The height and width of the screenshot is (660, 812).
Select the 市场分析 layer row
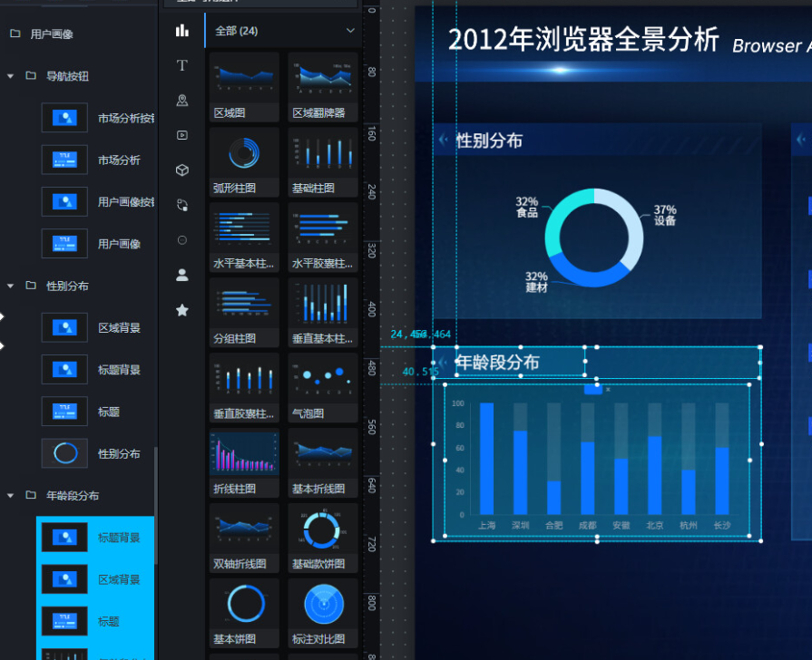pyautogui.click(x=96, y=160)
